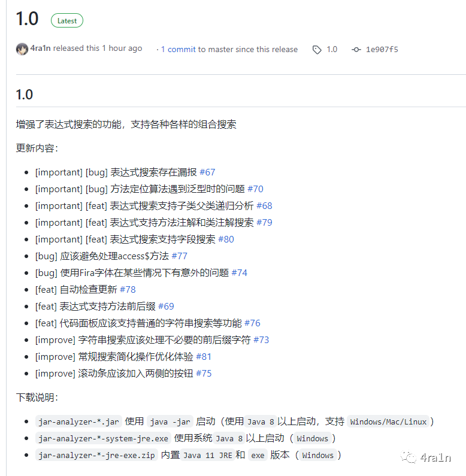Click '常规搜索简化操作优化体验' item text
466x476 pixels.
(x=135, y=356)
